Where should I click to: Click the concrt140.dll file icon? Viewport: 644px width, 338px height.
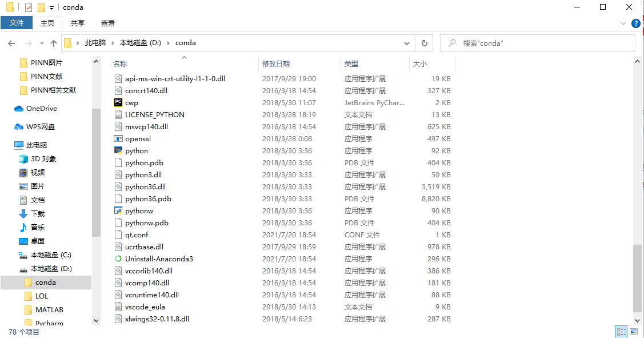pos(118,90)
